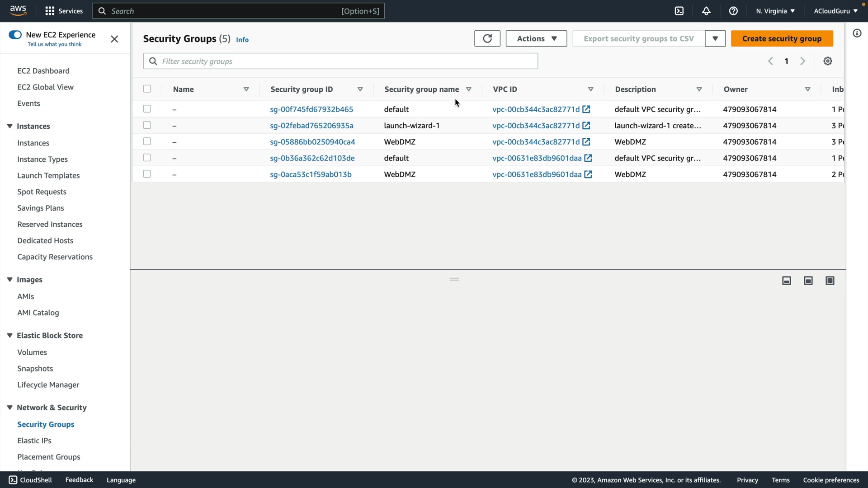Click the refresh security groups icon
The image size is (868, 488).
point(487,38)
